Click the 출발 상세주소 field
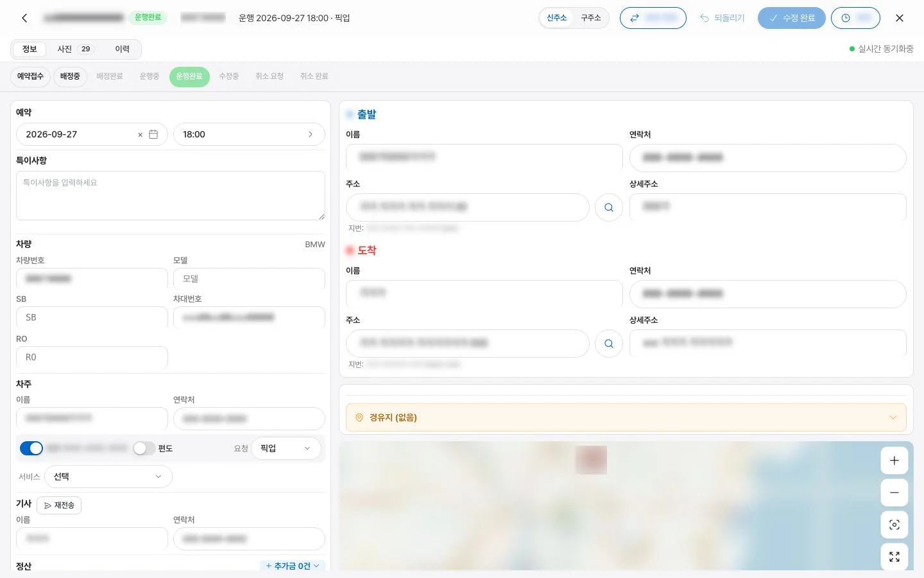Viewport: 924px width, 578px height. click(x=767, y=207)
